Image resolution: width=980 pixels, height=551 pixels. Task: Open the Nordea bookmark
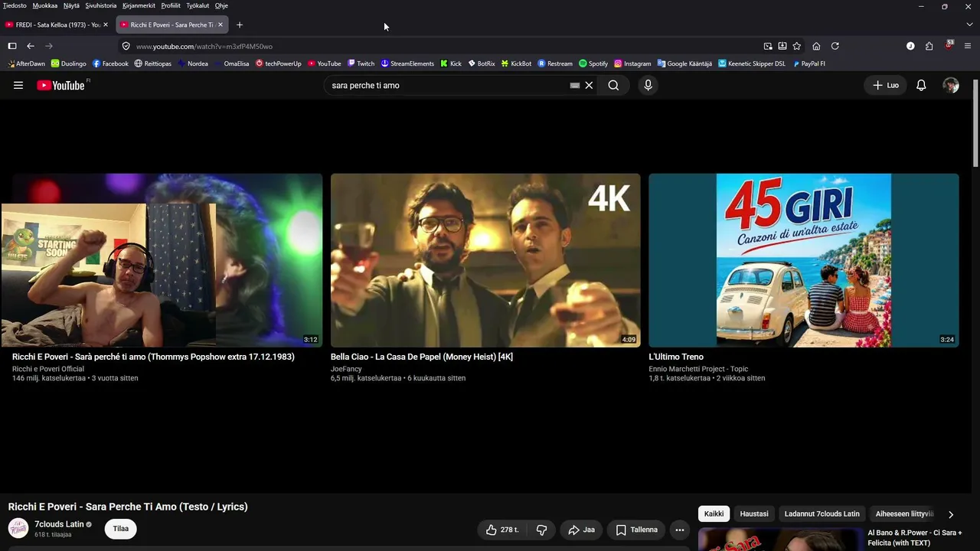[192, 64]
